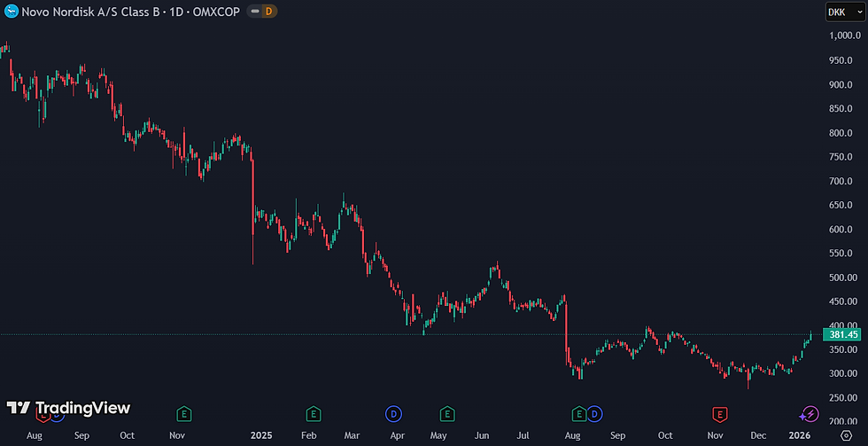Click the May label on time axis
Screen dimensions: 868x446
(x=438, y=435)
